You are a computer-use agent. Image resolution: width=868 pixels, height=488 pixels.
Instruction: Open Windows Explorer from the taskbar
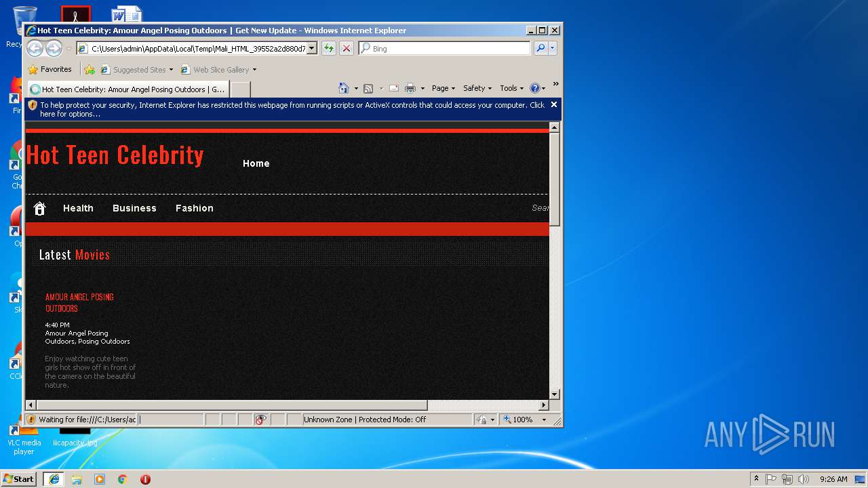point(77,479)
